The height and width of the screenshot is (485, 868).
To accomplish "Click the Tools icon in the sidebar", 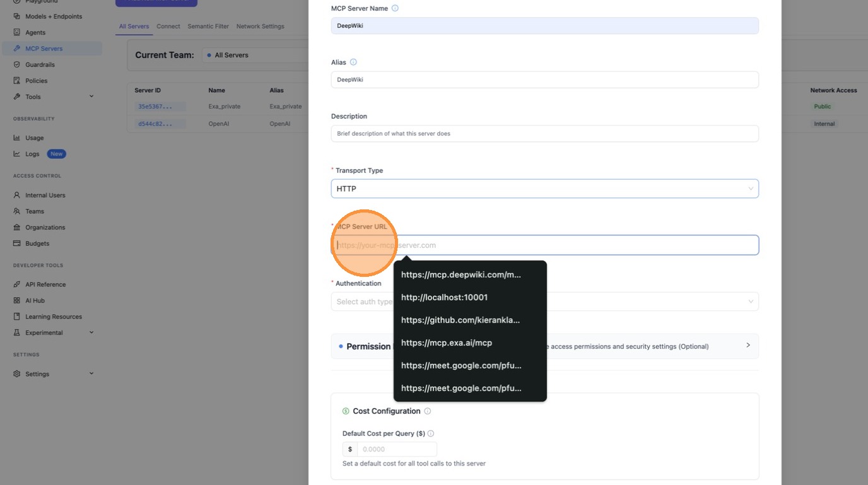I will [17, 96].
